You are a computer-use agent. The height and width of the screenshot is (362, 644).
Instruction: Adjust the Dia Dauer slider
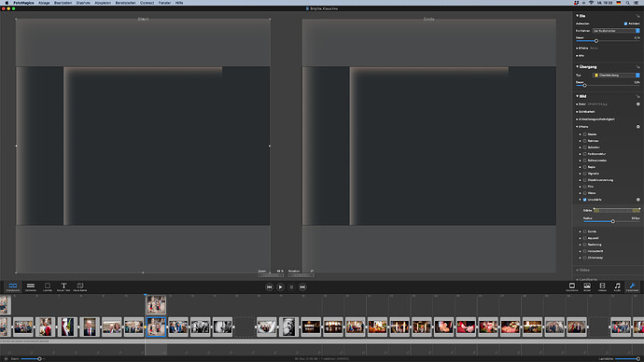coord(596,41)
